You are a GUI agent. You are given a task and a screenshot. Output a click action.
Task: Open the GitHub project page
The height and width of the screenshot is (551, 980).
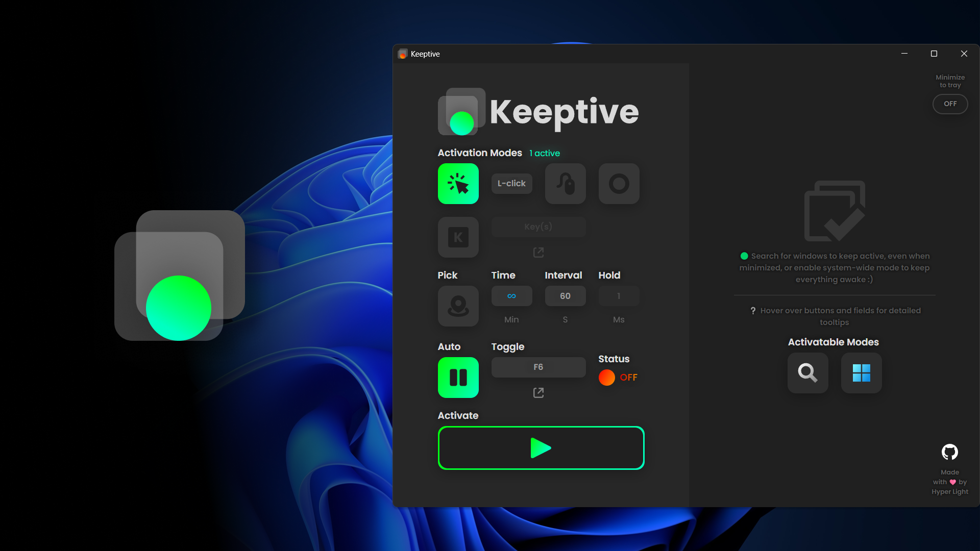pyautogui.click(x=949, y=452)
